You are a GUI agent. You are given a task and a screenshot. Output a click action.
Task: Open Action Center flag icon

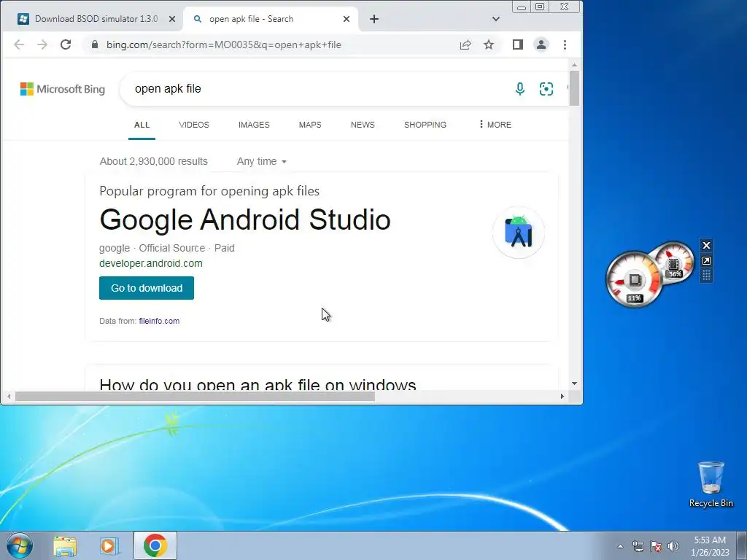[x=656, y=546]
